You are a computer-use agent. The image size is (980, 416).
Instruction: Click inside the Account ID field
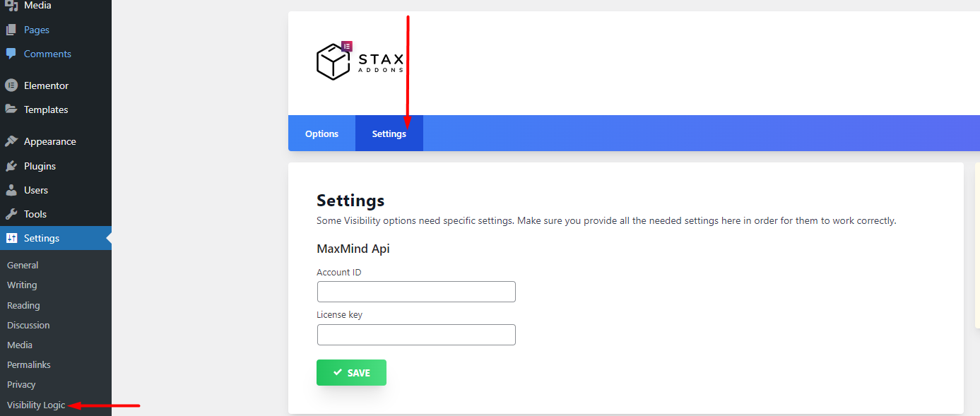[415, 291]
